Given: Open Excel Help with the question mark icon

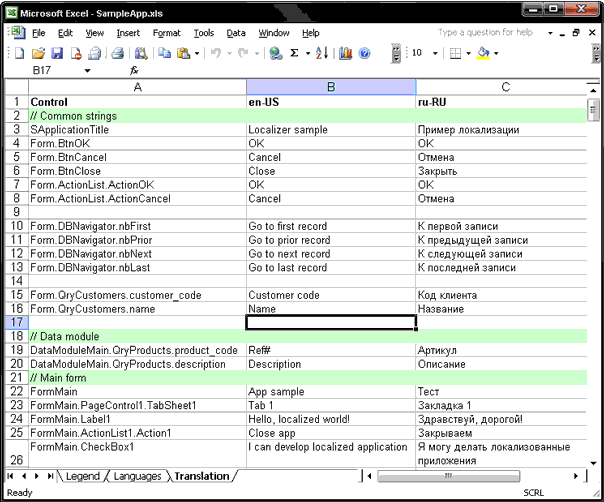Looking at the screenshot, I should point(364,53).
